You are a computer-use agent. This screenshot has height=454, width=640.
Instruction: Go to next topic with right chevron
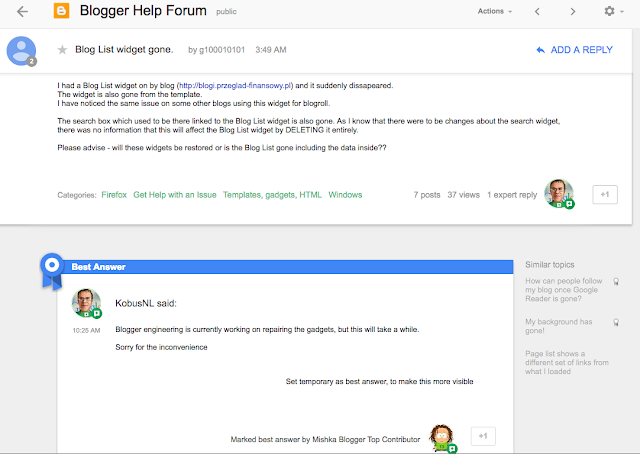coord(573,11)
